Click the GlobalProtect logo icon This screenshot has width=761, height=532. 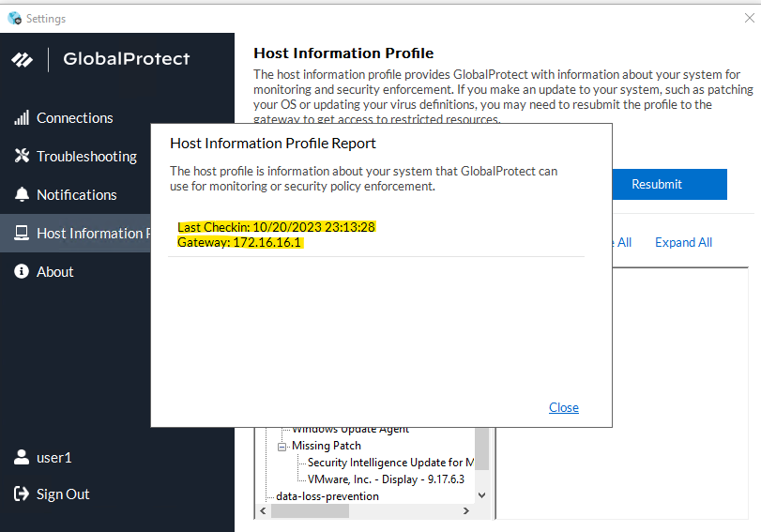[x=23, y=59]
